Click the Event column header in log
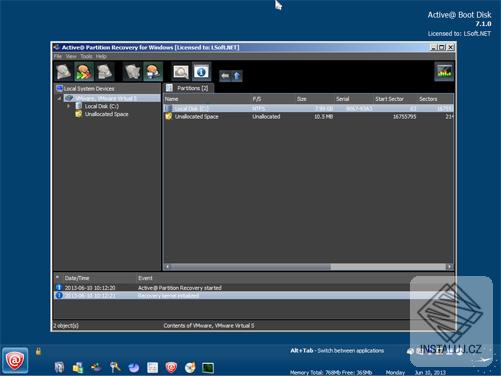Image resolution: width=501 pixels, height=376 pixels. 145,278
